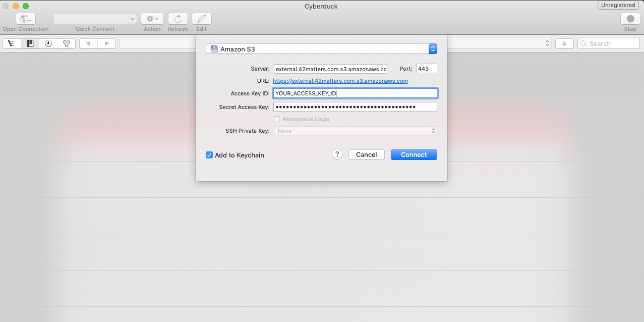Go forward with the right arrow button
Screen dimensions: 644x322
click(106, 43)
